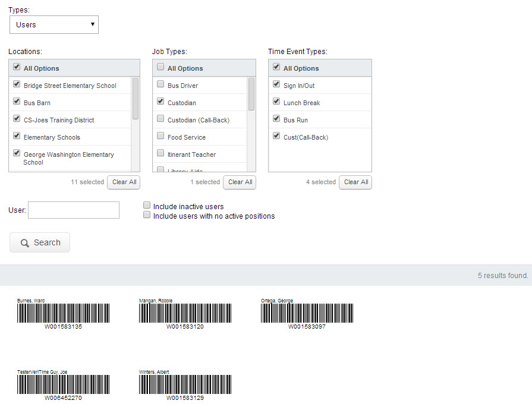Uncheck the Custodian job type
532x410 pixels.
[160, 102]
